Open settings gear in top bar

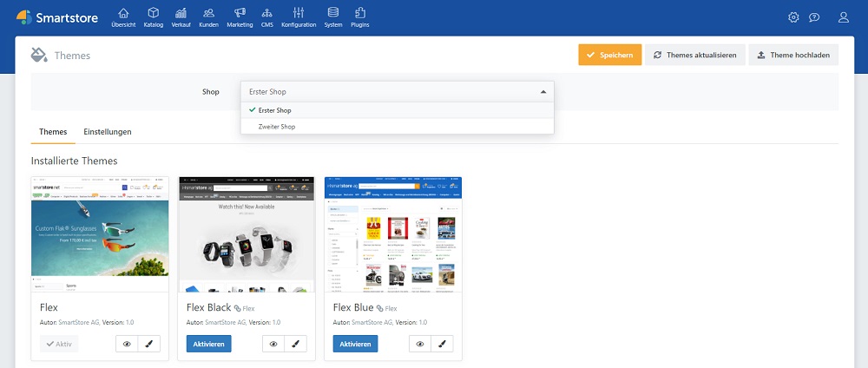click(x=793, y=17)
